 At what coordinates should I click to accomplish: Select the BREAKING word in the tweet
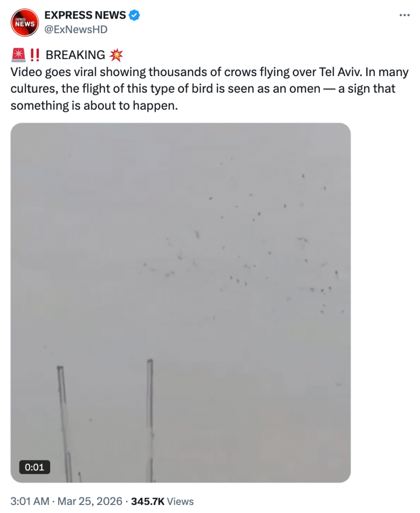(75, 55)
